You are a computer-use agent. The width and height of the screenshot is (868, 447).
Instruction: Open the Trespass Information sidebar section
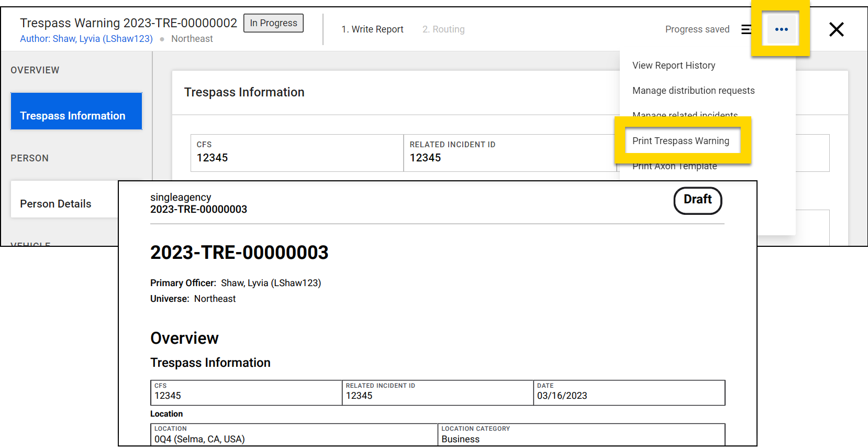76,111
